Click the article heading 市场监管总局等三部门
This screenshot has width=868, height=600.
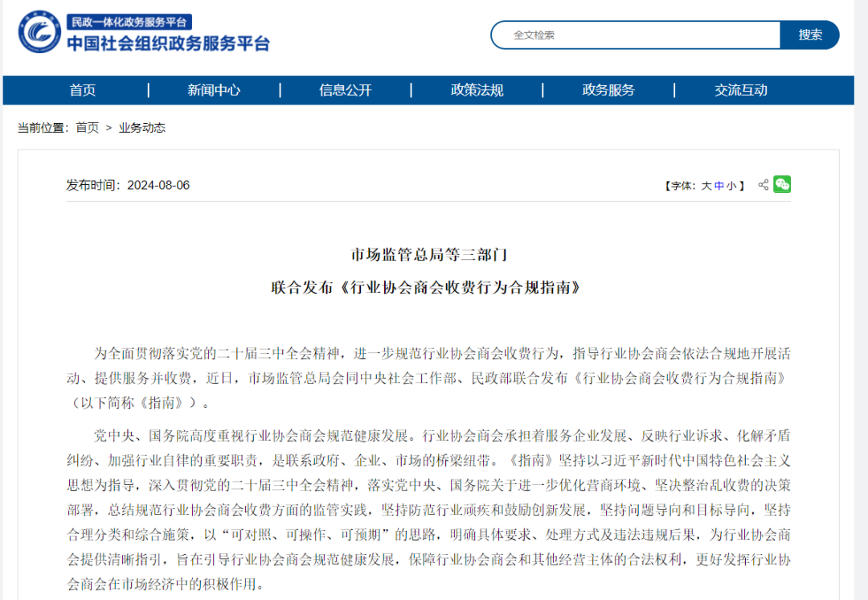click(x=429, y=255)
